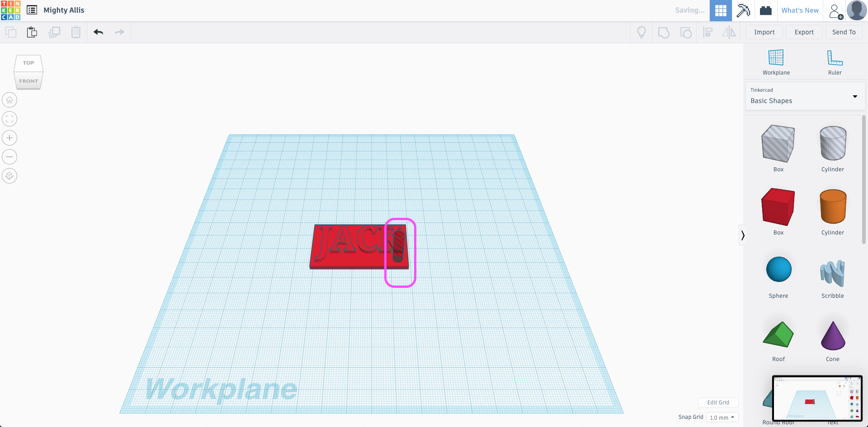Select the red Box shape
This screenshot has height=427, width=868.
(x=778, y=207)
